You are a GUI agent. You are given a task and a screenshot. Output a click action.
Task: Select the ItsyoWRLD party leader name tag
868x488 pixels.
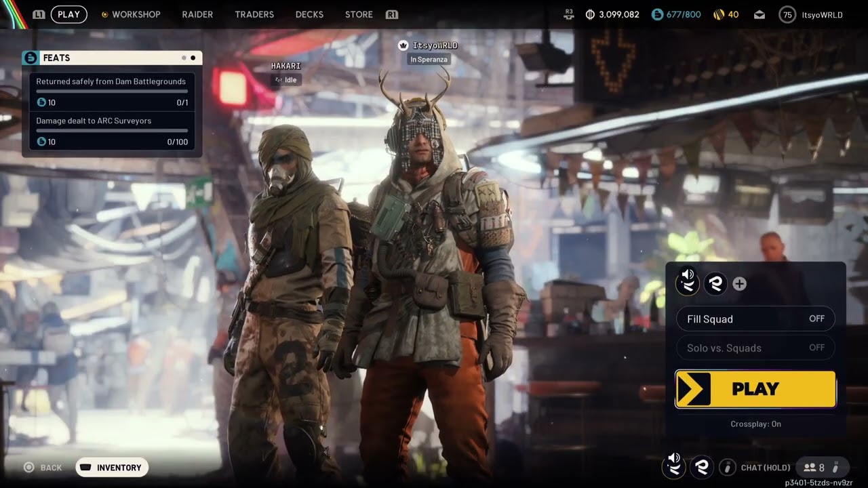pos(435,45)
